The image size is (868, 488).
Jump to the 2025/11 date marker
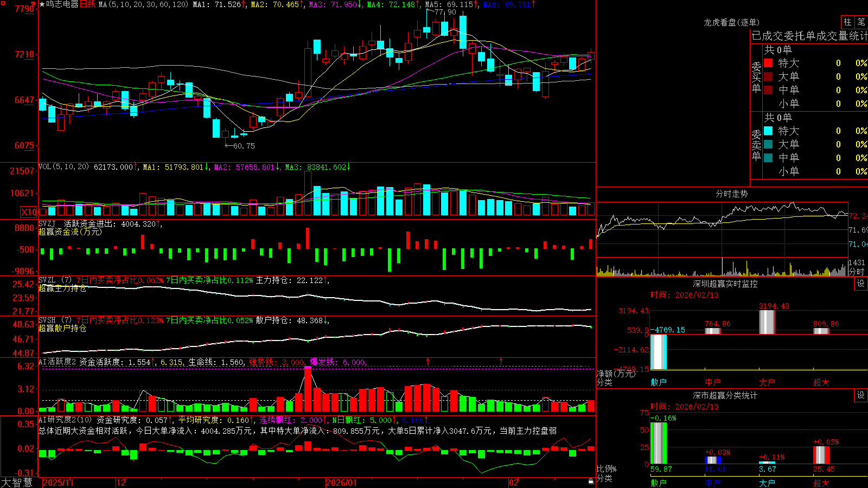click(x=58, y=483)
